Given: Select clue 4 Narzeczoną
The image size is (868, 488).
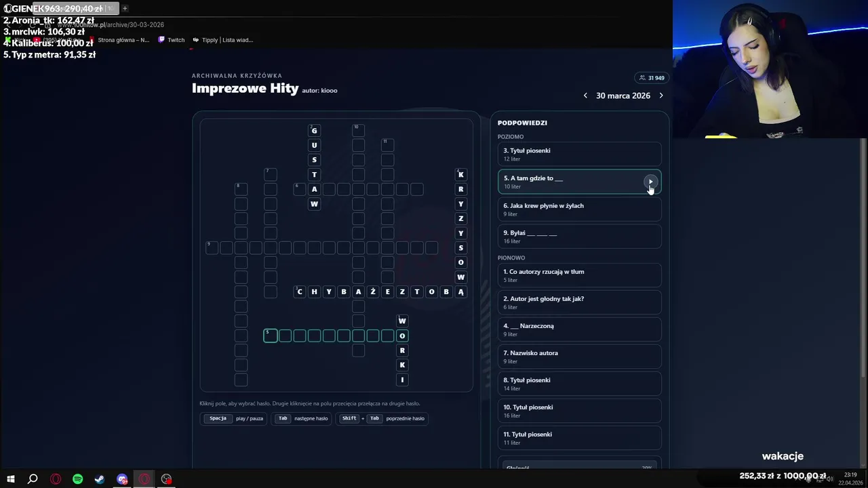Looking at the screenshot, I should pyautogui.click(x=579, y=329).
